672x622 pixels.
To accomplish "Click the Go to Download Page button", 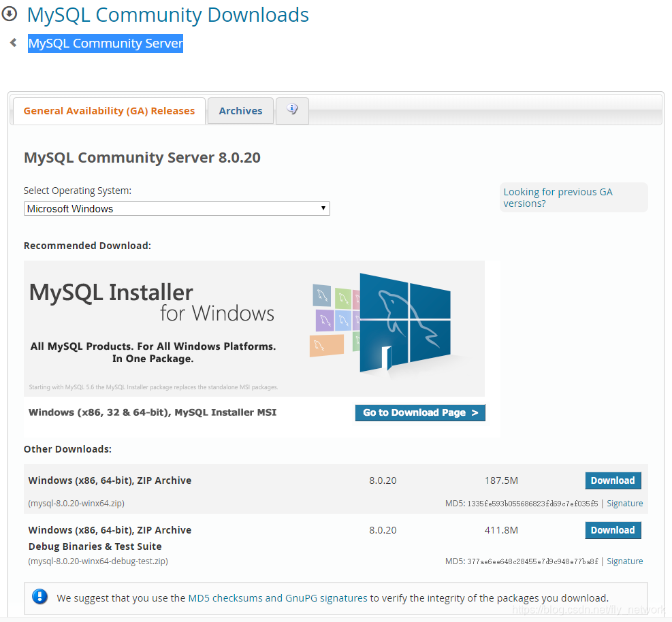I will point(420,412).
